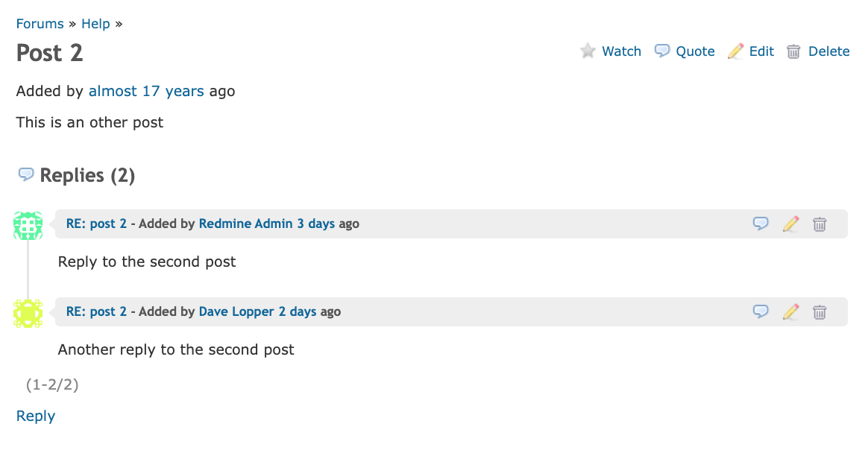
Task: Delete Dave Lopper's reply via trash icon
Action: click(820, 311)
